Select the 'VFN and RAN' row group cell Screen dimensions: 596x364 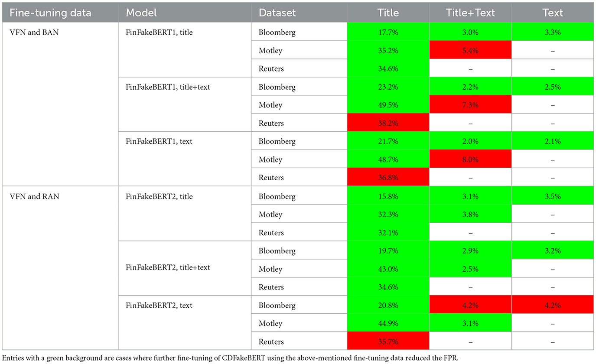tap(34, 196)
